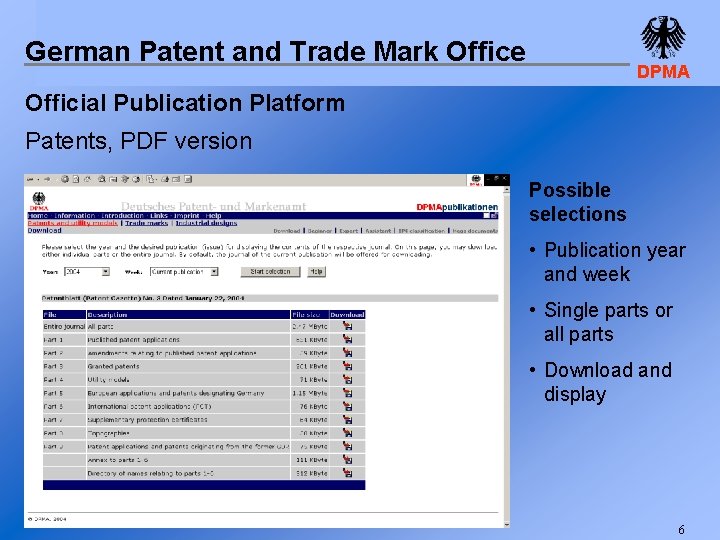This screenshot has height=540, width=720.
Task: Open the Assistant sub-navigation link
Action: coord(378,231)
